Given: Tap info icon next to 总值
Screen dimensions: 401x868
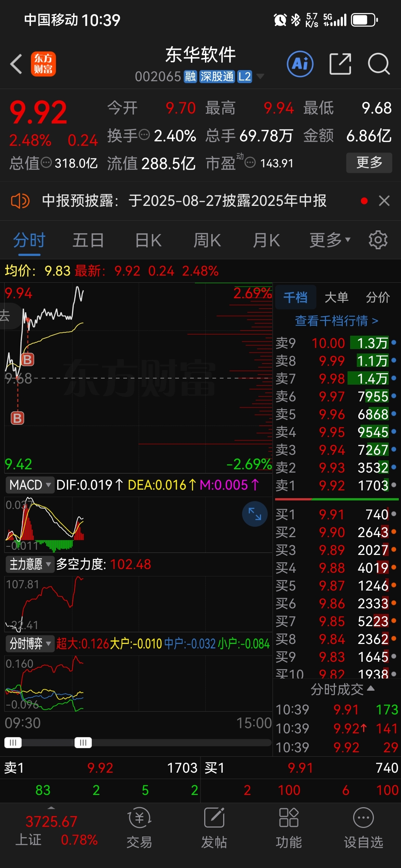Looking at the screenshot, I should point(46,162).
